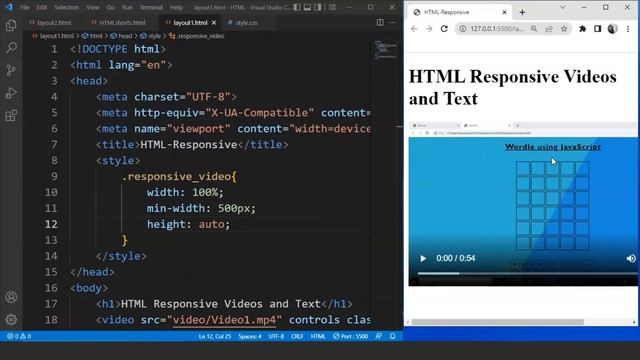Open the Terminal menu
640x360 pixels.
[151, 7]
